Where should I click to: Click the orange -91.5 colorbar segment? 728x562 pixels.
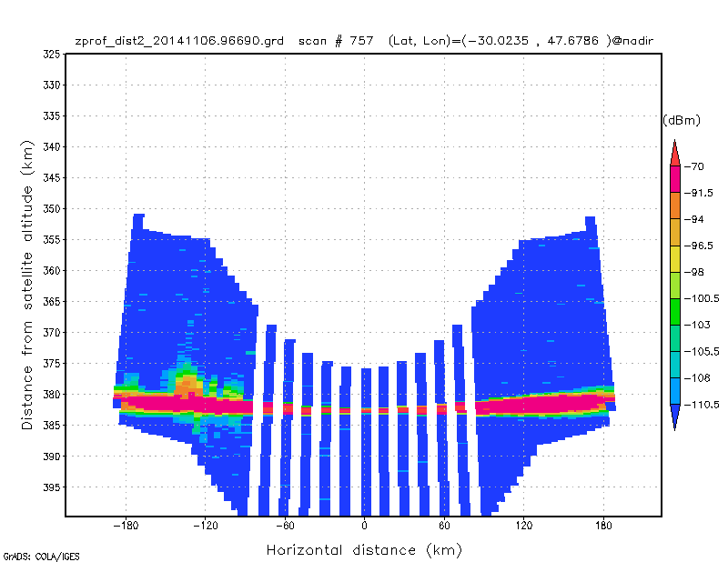(675, 206)
